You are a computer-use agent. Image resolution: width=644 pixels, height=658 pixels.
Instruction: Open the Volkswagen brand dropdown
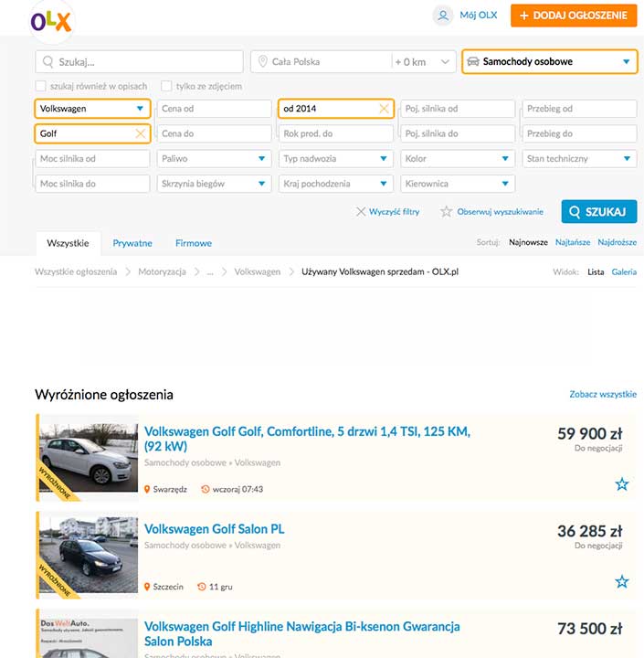point(92,109)
